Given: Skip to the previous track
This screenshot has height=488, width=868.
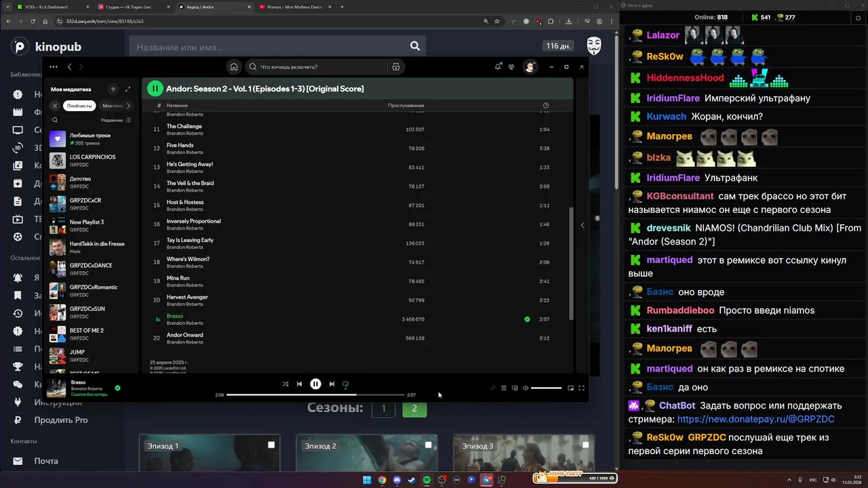Looking at the screenshot, I should pyautogui.click(x=299, y=384).
